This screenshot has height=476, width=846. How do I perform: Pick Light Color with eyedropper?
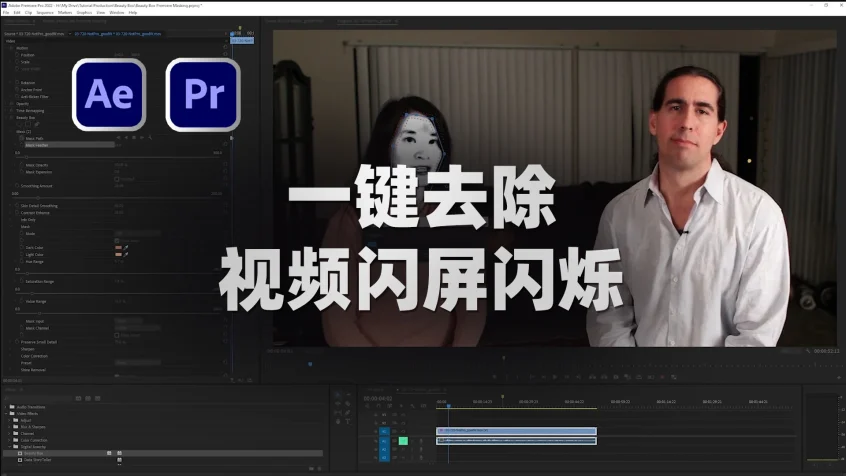[126, 254]
